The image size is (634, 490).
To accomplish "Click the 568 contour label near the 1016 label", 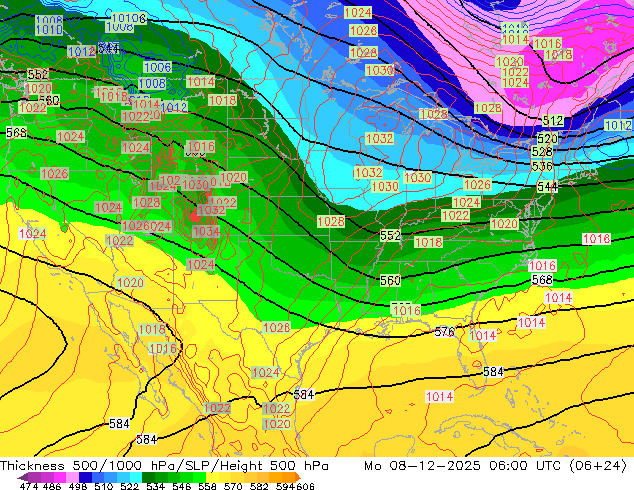I will [542, 279].
